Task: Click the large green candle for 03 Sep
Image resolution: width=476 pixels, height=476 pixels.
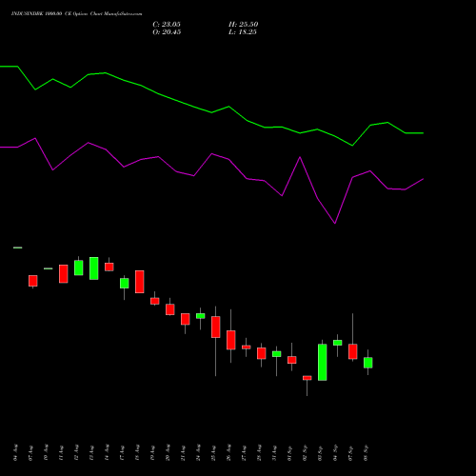Action: click(323, 362)
